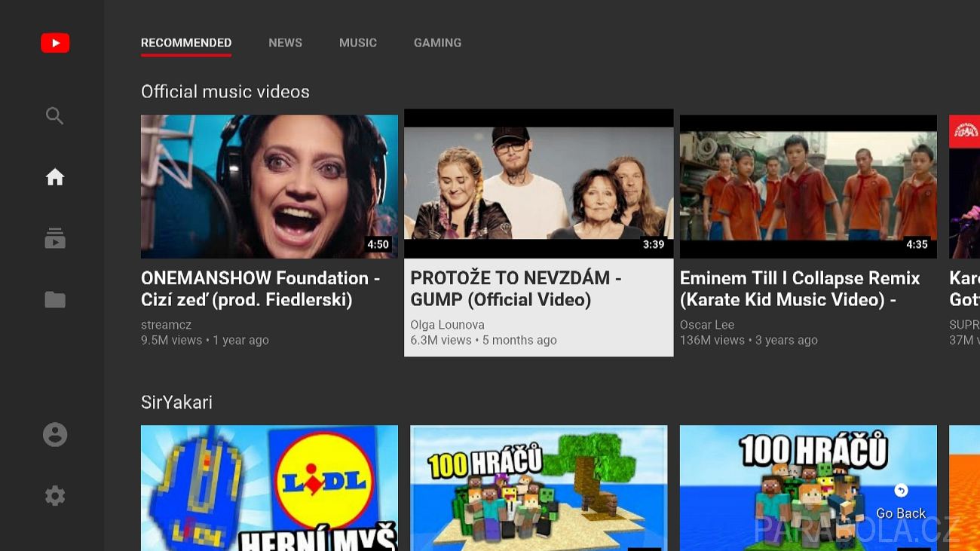Click the Go Back label

coord(901,513)
